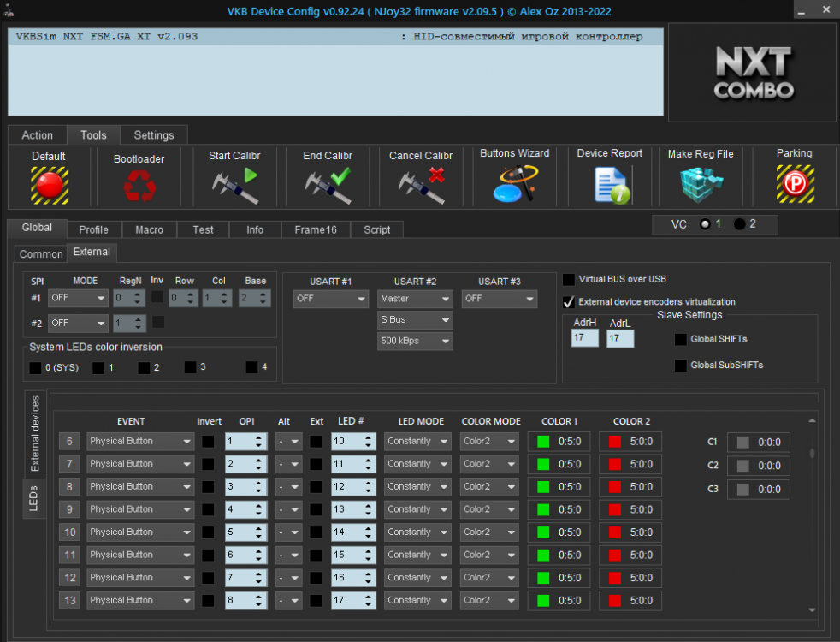
Task: Open the Settings tab
Action: pos(154,135)
